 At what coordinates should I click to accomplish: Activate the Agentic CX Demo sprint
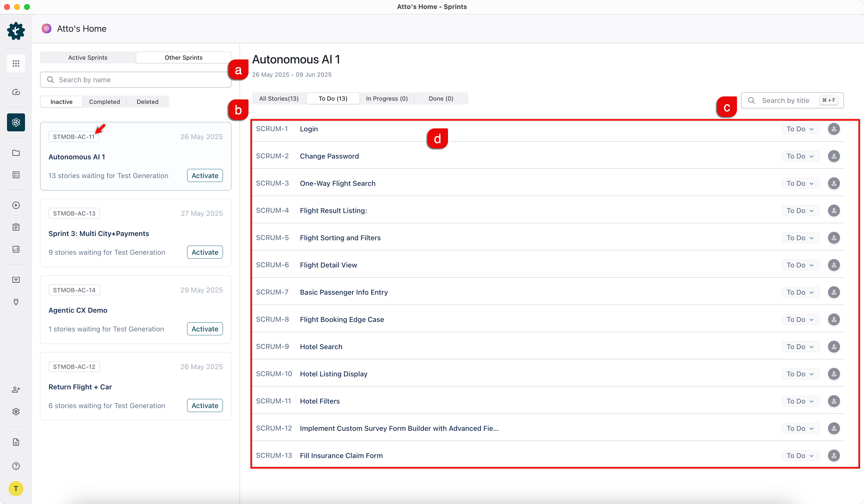pyautogui.click(x=205, y=329)
